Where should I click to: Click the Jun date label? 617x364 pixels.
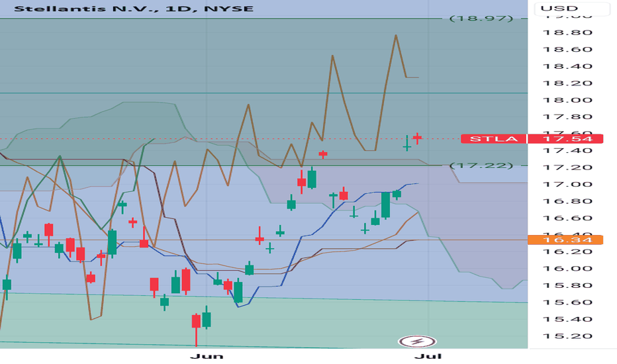(x=207, y=357)
